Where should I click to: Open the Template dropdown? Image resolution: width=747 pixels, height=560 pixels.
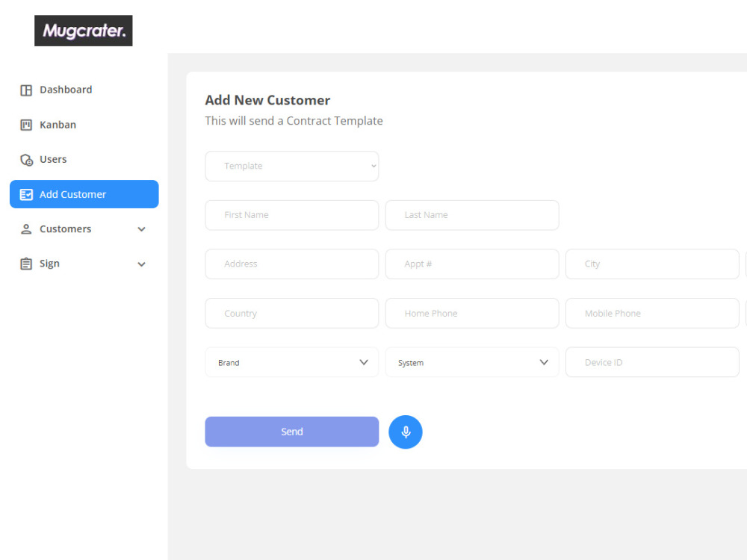click(292, 167)
